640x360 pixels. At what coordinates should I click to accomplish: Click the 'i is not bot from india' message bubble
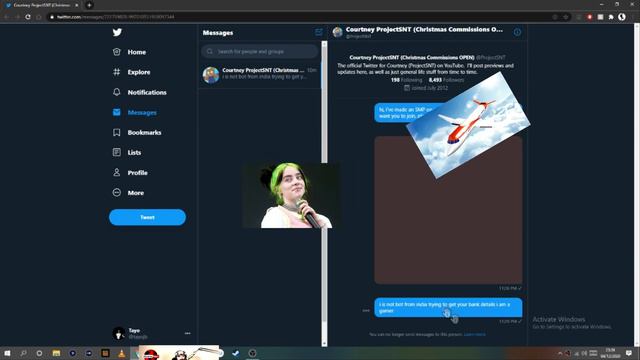448,307
